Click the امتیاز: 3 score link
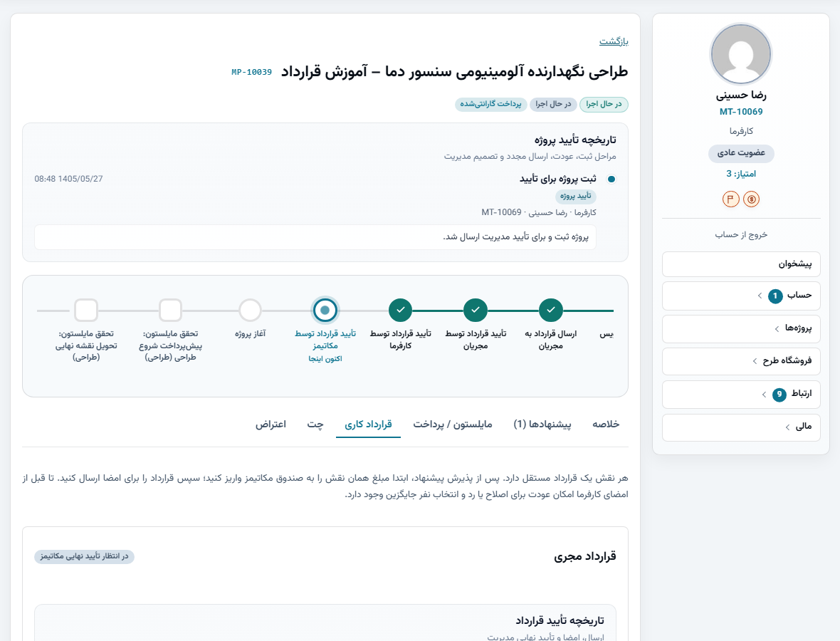The image size is (840, 641). pyautogui.click(x=741, y=174)
